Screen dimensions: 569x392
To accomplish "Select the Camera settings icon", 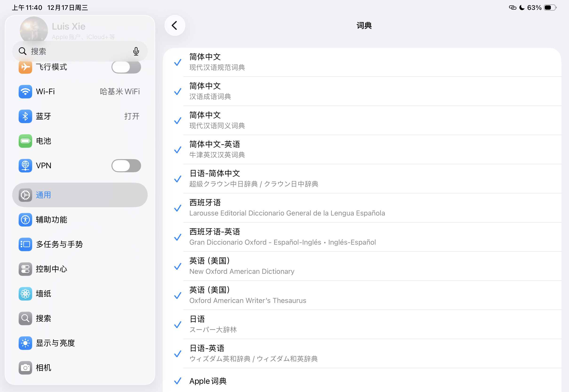I will (25, 368).
